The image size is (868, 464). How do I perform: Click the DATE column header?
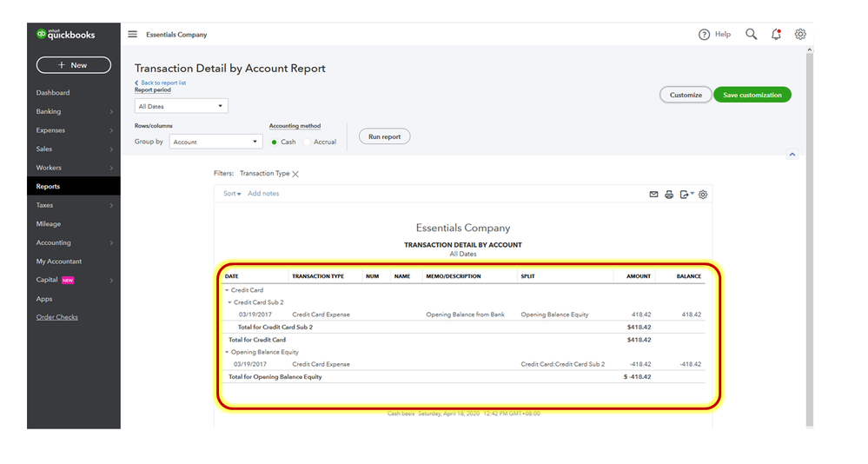232,276
